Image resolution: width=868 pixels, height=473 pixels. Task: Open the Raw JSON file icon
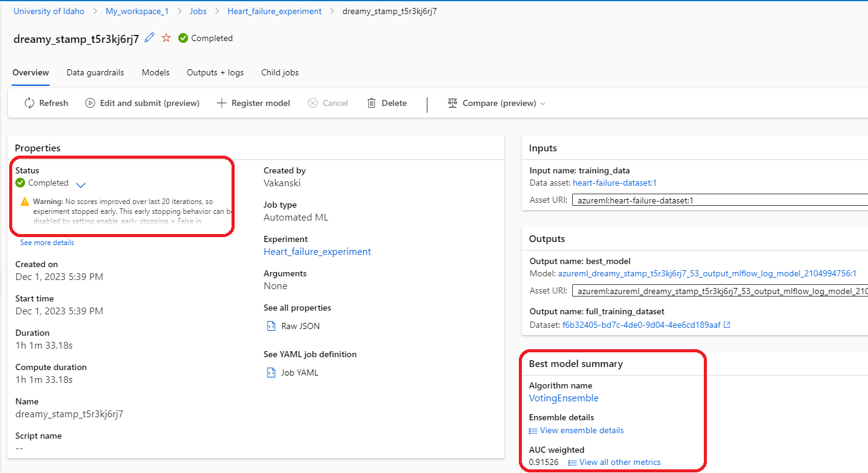pos(271,326)
